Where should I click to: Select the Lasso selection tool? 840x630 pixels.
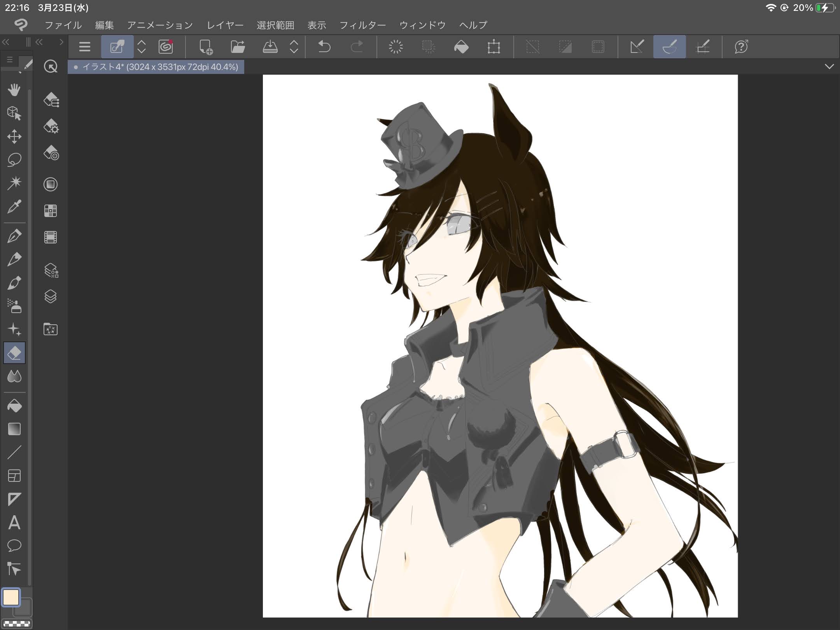(14, 159)
